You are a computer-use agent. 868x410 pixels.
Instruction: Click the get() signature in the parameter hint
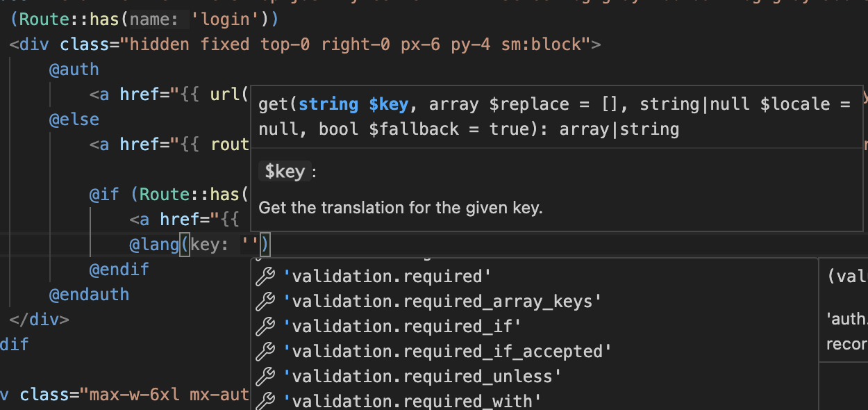(x=555, y=117)
